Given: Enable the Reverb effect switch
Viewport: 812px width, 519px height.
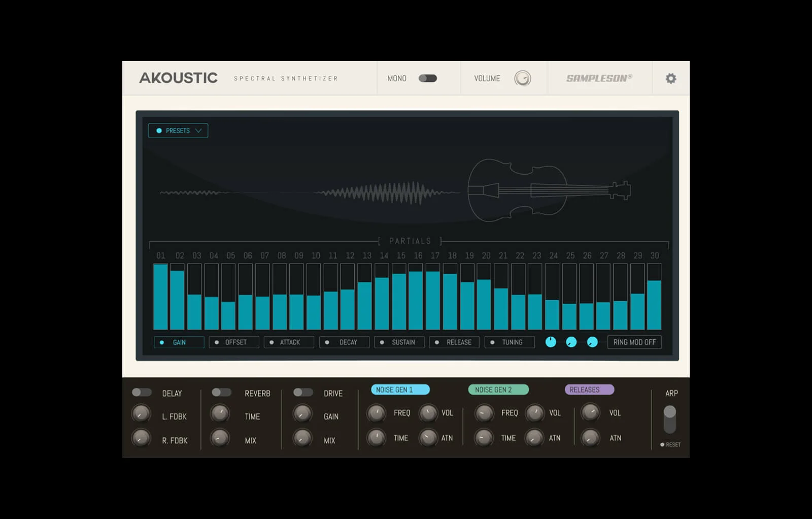Looking at the screenshot, I should (222, 392).
